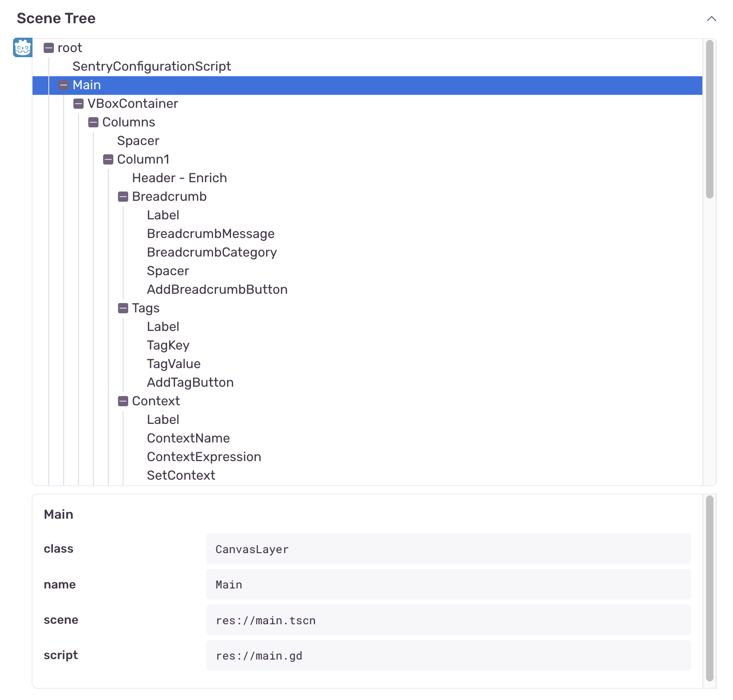733x700 pixels.
Task: Select the Header - Enrich node
Action: coord(179,178)
